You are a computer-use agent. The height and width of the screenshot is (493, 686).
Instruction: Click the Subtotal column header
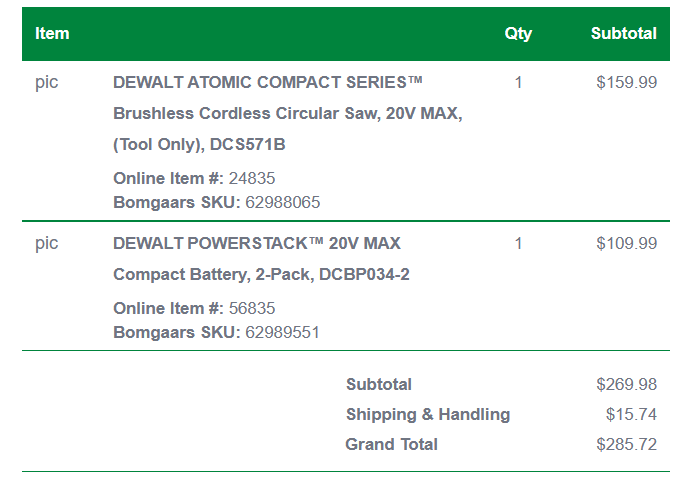coord(624,33)
